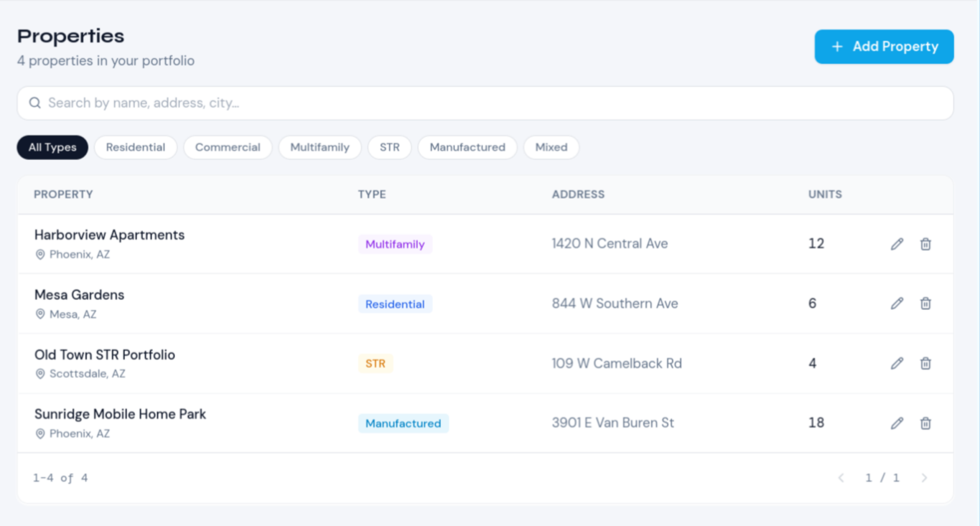Click the PROPERTY column header
Image resolution: width=980 pixels, height=526 pixels.
pyautogui.click(x=63, y=194)
